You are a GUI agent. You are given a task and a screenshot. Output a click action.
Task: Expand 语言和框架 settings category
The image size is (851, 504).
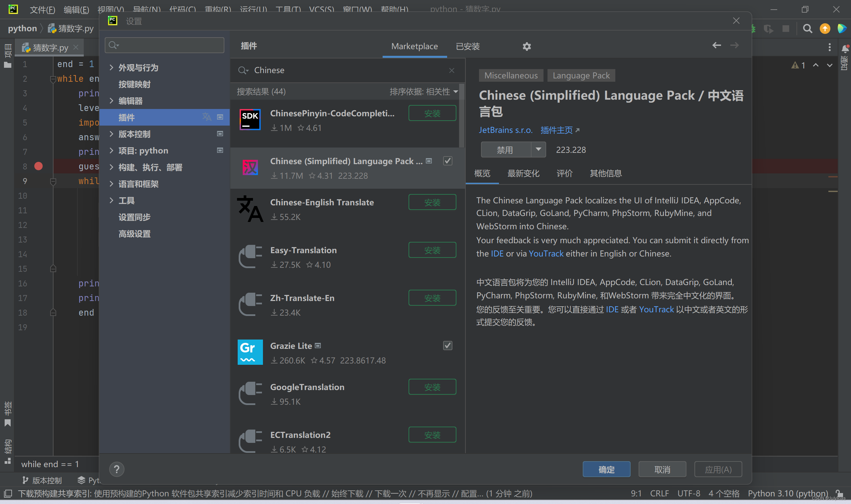coord(111,184)
